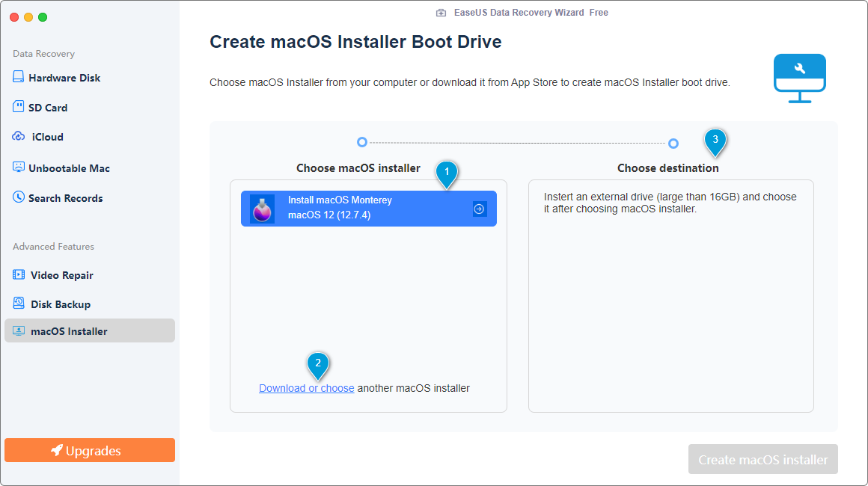Screen dimensions: 868x486
Task: Click the Choose destination step circle
Action: (x=673, y=144)
